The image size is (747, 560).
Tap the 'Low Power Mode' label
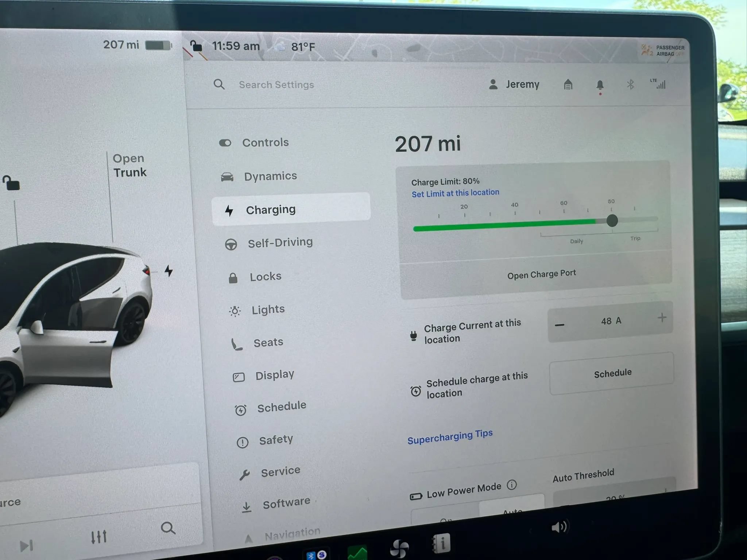[x=464, y=490]
